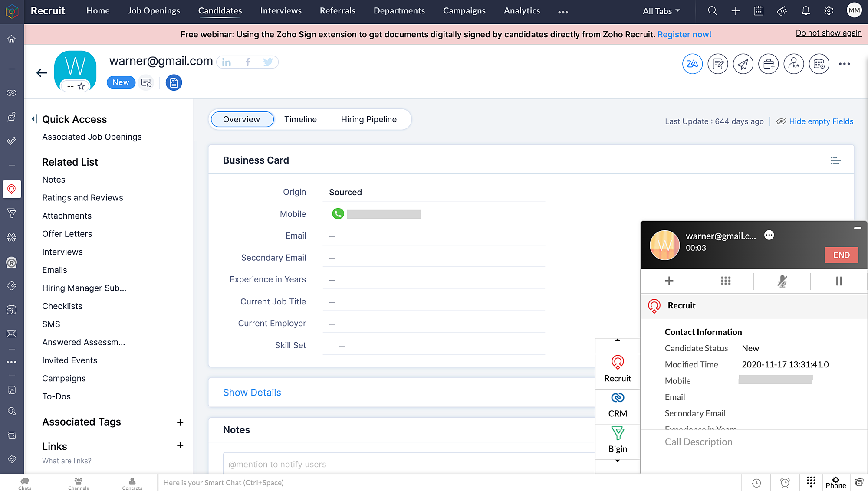The width and height of the screenshot is (868, 491).
Task: Click the LinkedIn social icon
Action: 227,62
